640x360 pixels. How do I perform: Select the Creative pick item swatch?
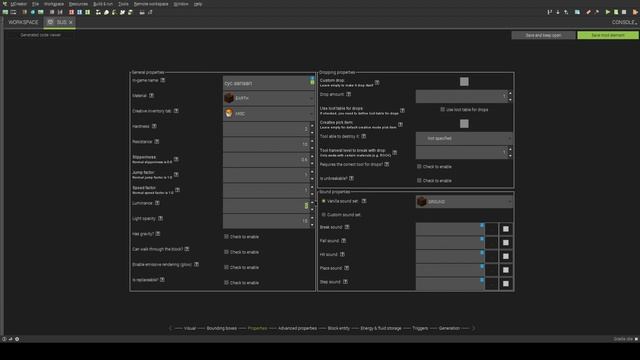tap(464, 124)
